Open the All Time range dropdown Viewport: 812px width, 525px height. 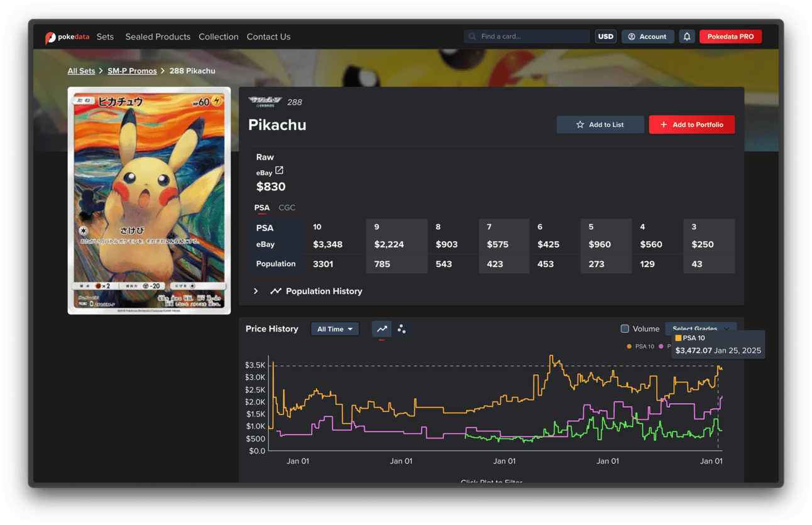(335, 329)
